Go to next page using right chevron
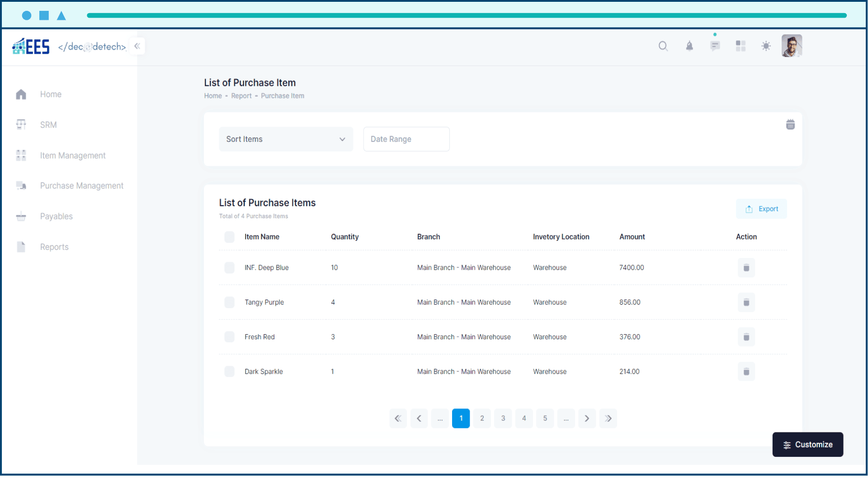This screenshot has width=868, height=488. tap(587, 418)
